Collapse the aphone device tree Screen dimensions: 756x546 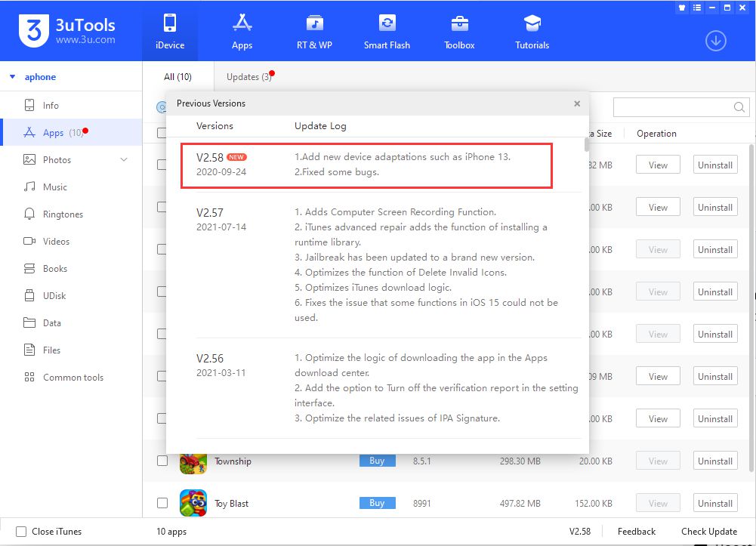[13, 76]
